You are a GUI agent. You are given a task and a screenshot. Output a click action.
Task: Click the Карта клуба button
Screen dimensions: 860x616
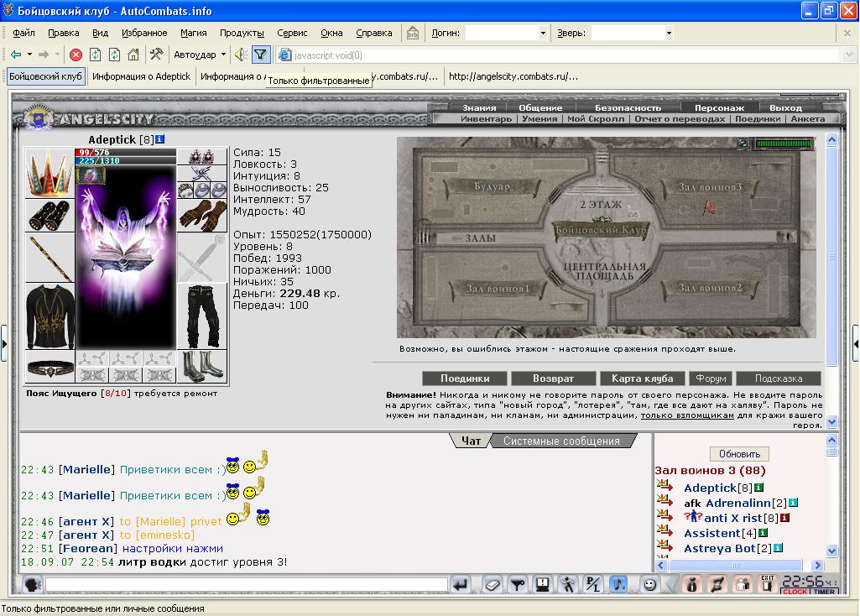[642, 378]
